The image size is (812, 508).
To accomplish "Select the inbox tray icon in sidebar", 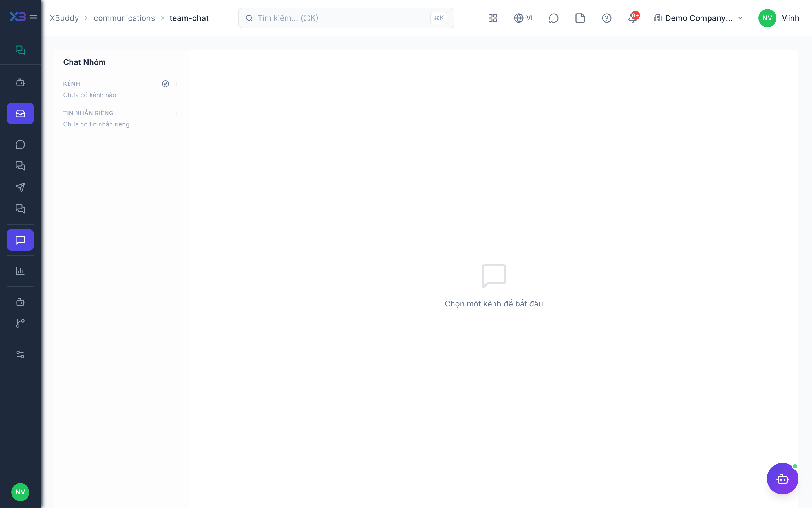I will click(x=20, y=113).
